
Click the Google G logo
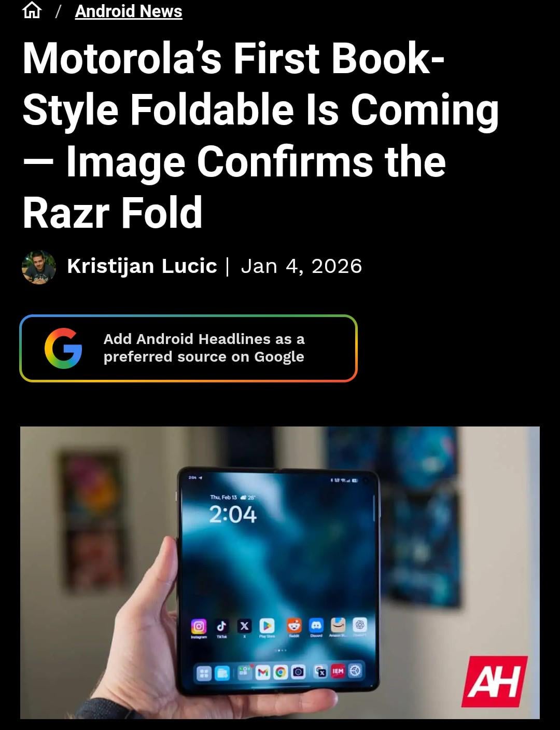point(63,348)
